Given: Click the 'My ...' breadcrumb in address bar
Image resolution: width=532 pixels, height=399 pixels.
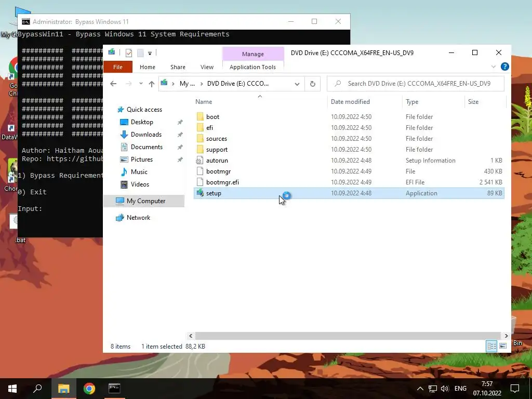Looking at the screenshot, I should [x=187, y=84].
